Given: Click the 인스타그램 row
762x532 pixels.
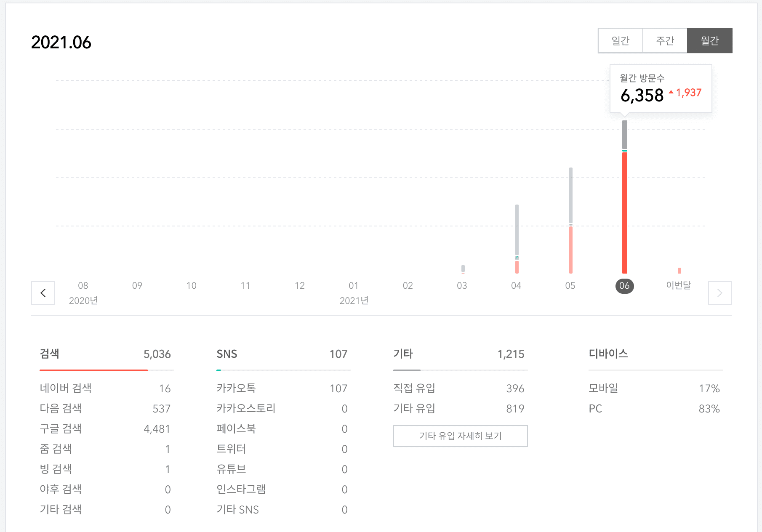Looking at the screenshot, I should [x=282, y=489].
